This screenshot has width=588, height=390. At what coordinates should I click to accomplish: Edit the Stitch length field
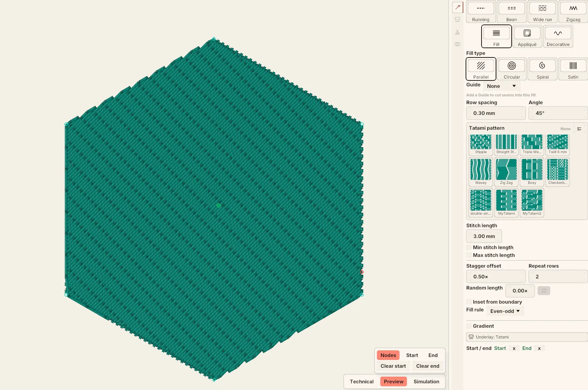pyautogui.click(x=484, y=236)
